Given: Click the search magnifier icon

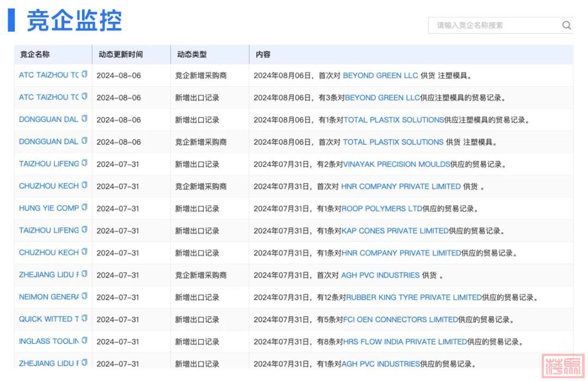Looking at the screenshot, I should 566,25.
